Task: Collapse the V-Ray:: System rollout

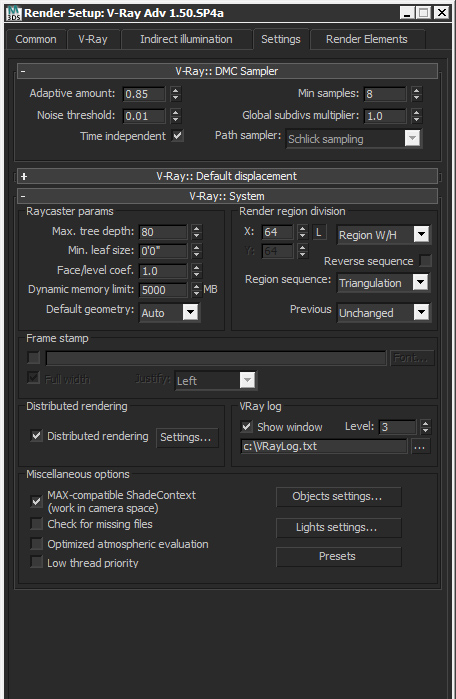Action: click(227, 196)
